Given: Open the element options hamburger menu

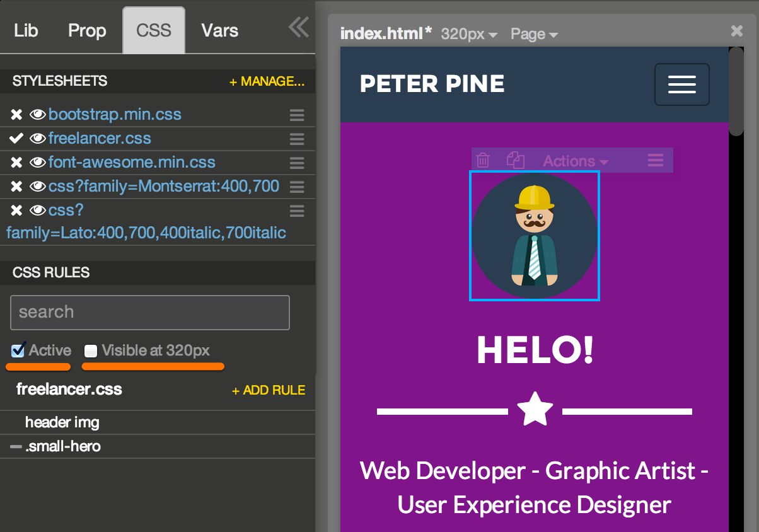Looking at the screenshot, I should 655,160.
